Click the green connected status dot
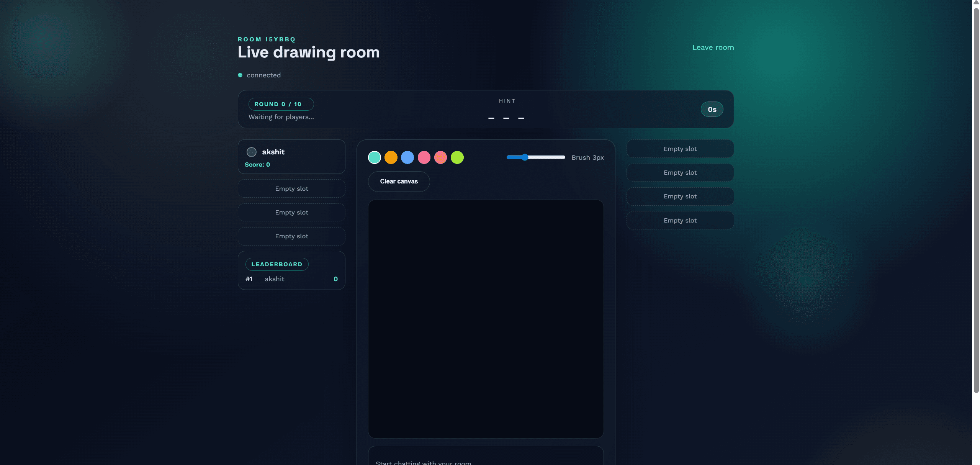The height and width of the screenshot is (465, 980). (240, 75)
